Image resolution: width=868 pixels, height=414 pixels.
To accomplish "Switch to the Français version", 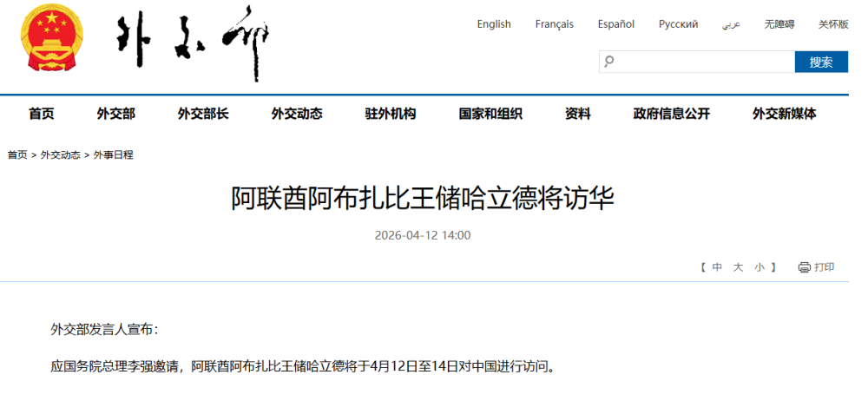I will point(554,24).
